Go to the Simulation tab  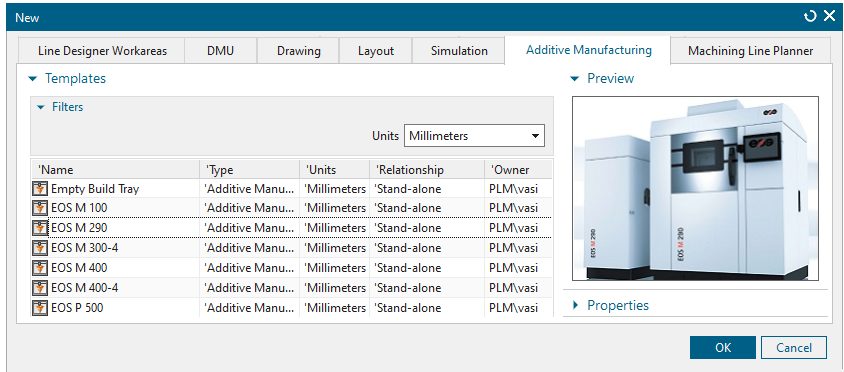(459, 51)
